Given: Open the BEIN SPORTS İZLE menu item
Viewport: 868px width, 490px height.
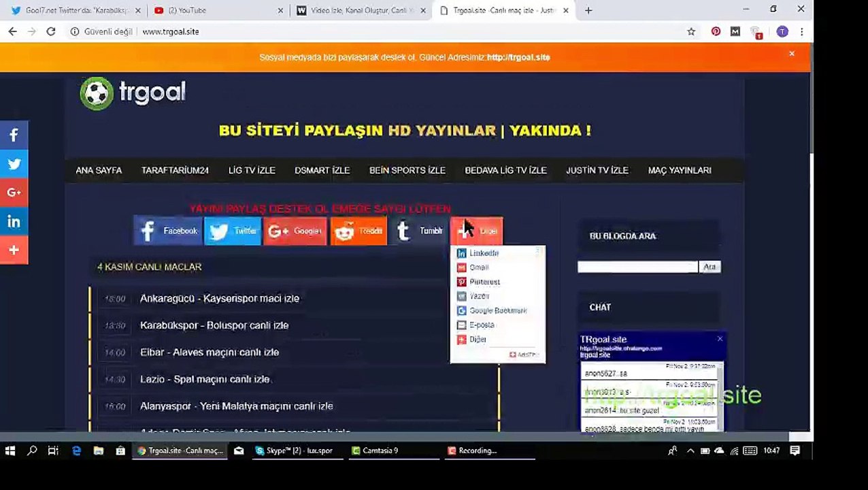Looking at the screenshot, I should (407, 170).
